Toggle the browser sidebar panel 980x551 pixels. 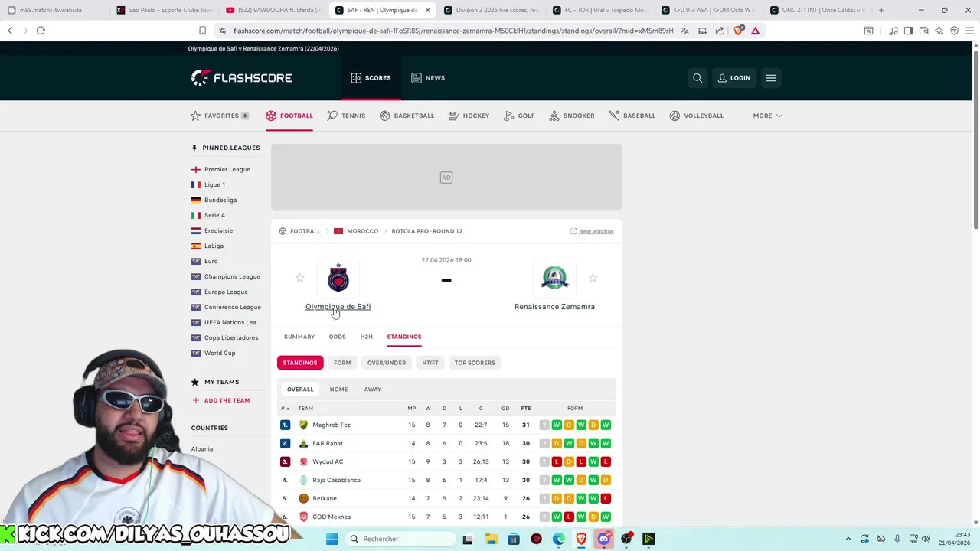908,31
